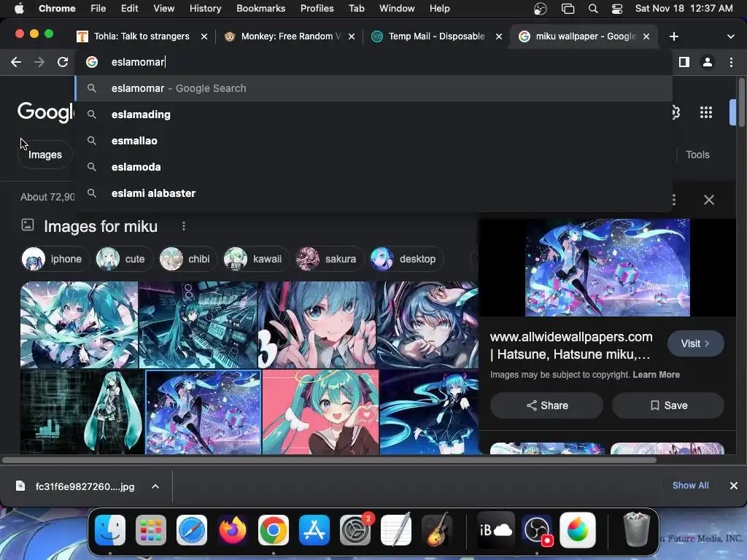Image resolution: width=747 pixels, height=560 pixels.
Task: Open the pink winking Miku thumbnail
Action: [321, 413]
